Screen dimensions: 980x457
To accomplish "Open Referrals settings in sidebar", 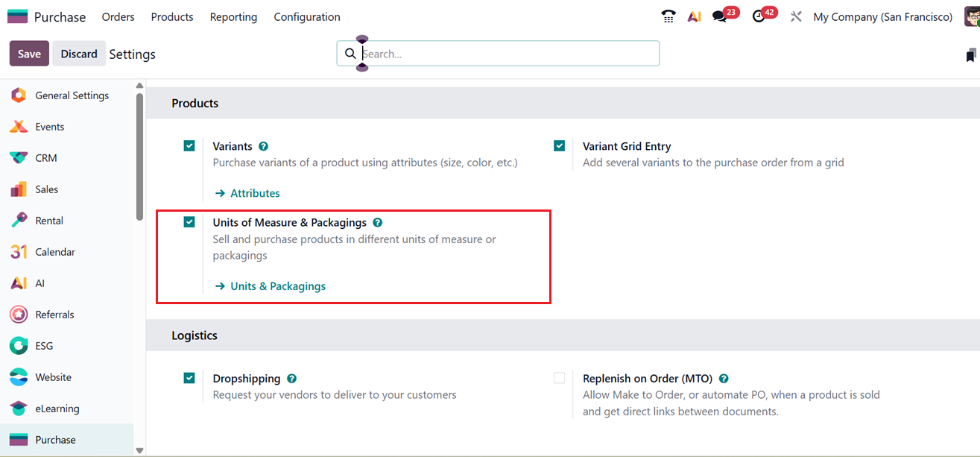I will pyautogui.click(x=53, y=314).
